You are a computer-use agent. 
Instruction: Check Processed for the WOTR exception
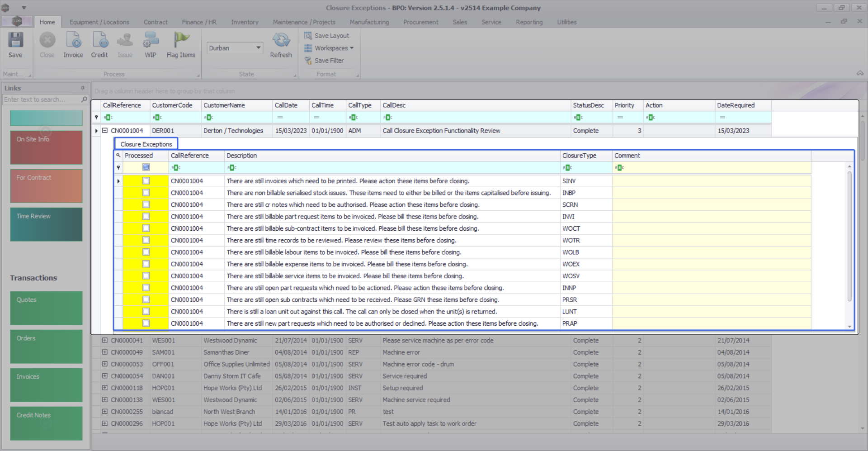pyautogui.click(x=146, y=240)
